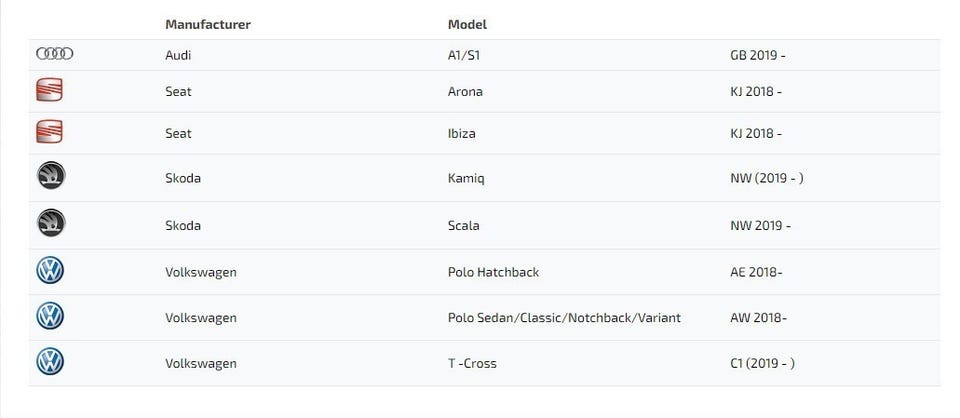Image resolution: width=960 pixels, height=418 pixels.
Task: Click the Scala model name
Action: pyautogui.click(x=463, y=225)
